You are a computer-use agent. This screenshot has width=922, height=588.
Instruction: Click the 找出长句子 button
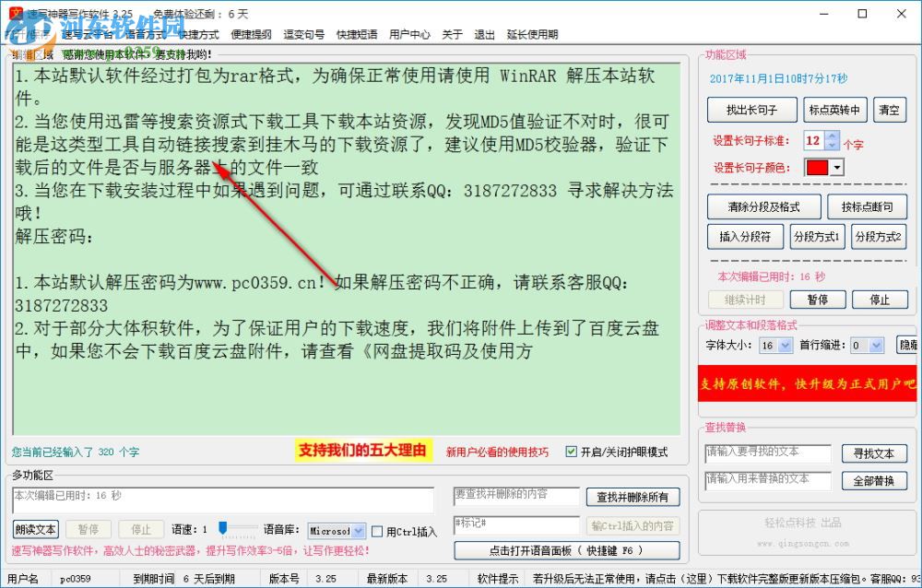click(x=751, y=110)
